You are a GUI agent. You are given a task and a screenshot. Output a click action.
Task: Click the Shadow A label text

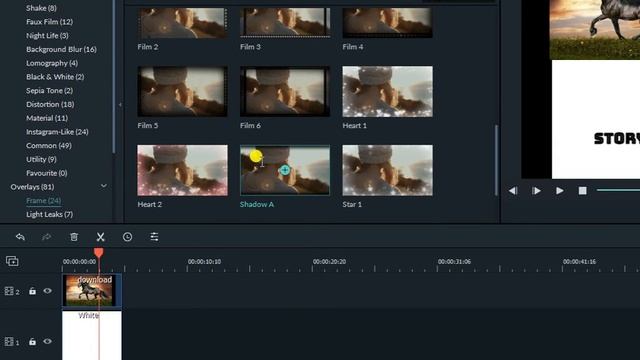257,204
